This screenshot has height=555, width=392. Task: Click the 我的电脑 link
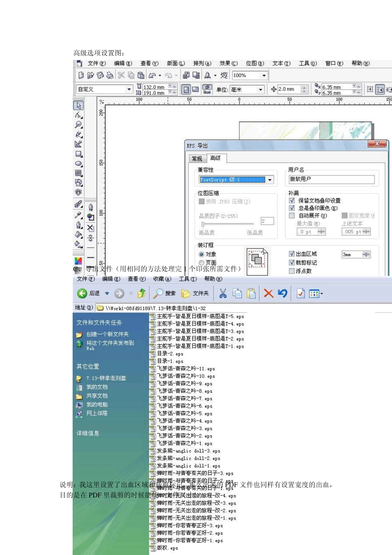97,404
